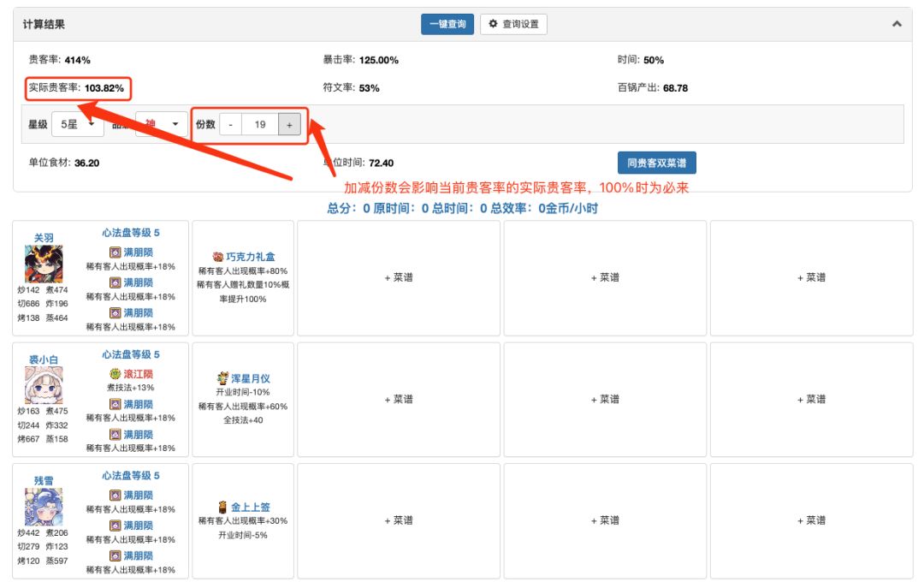Select 残雪's chef avatar
The width and height of the screenshot is (924, 588).
[x=44, y=507]
